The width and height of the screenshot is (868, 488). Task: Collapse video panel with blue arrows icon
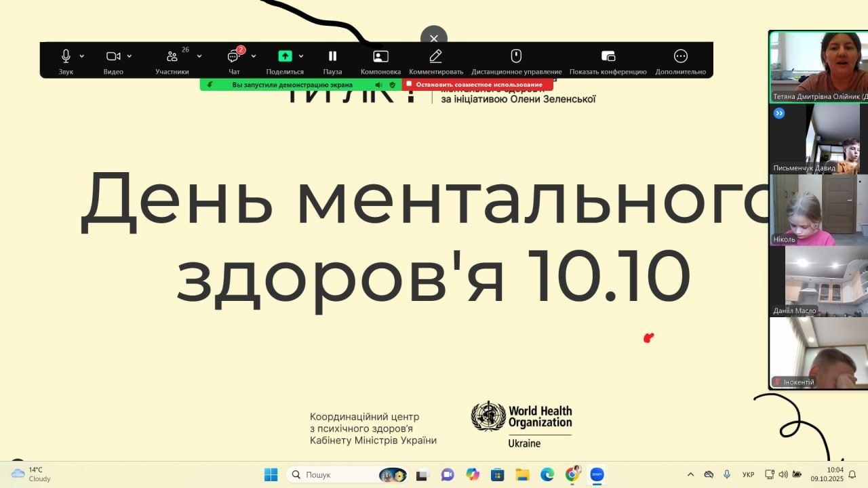(x=779, y=113)
